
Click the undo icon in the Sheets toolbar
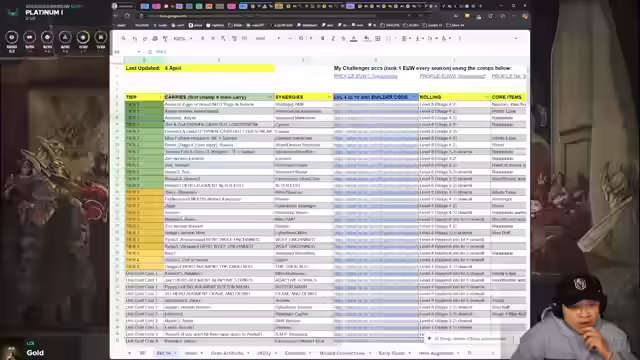[135, 38]
